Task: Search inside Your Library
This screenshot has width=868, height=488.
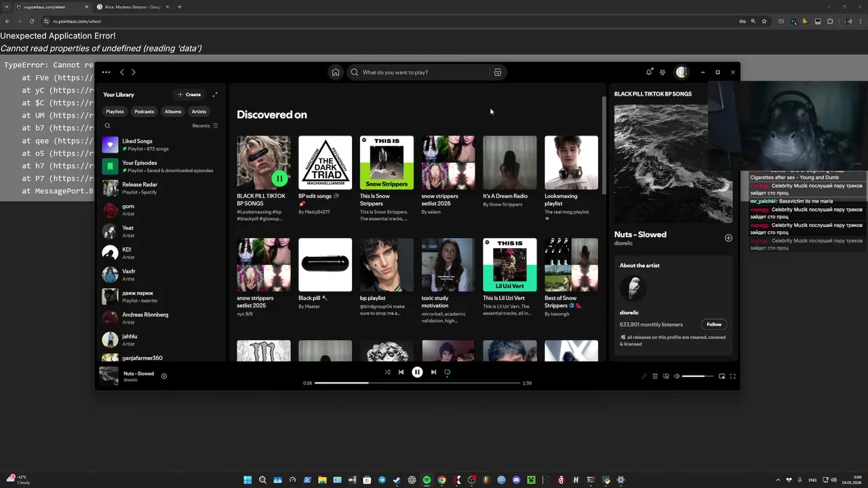Action: click(x=107, y=125)
